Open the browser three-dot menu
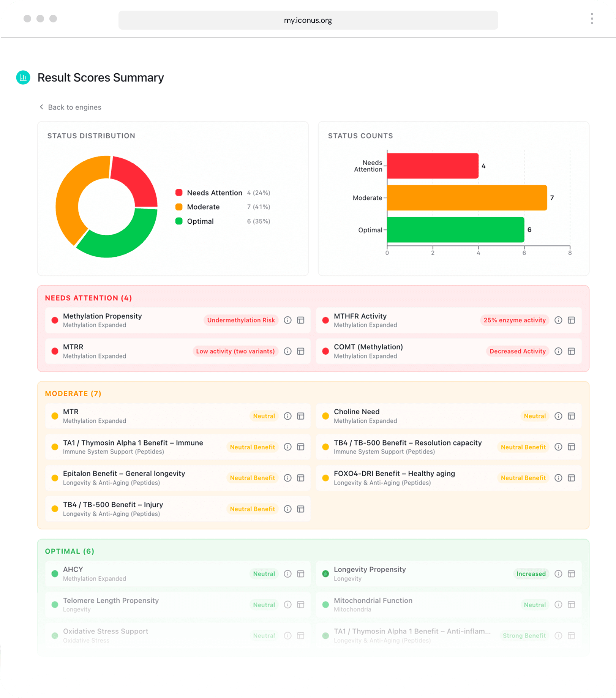616x698 pixels. (592, 19)
